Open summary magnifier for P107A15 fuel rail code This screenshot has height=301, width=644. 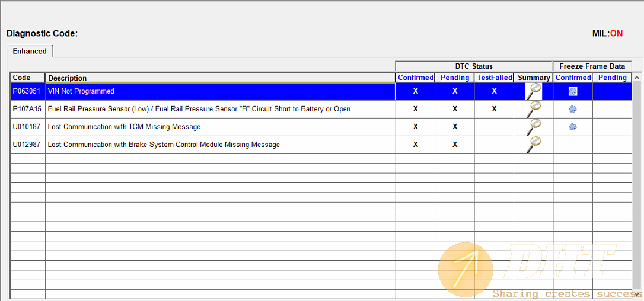click(x=534, y=109)
